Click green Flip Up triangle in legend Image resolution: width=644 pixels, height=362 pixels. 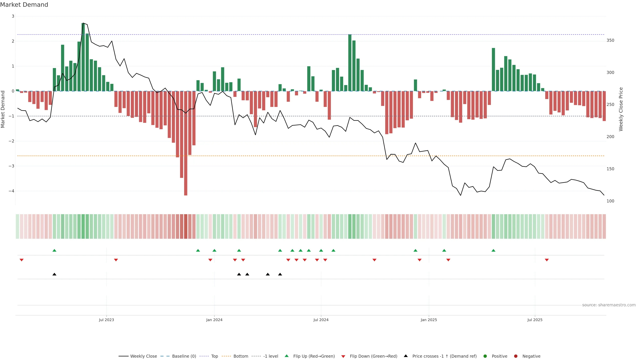287,356
